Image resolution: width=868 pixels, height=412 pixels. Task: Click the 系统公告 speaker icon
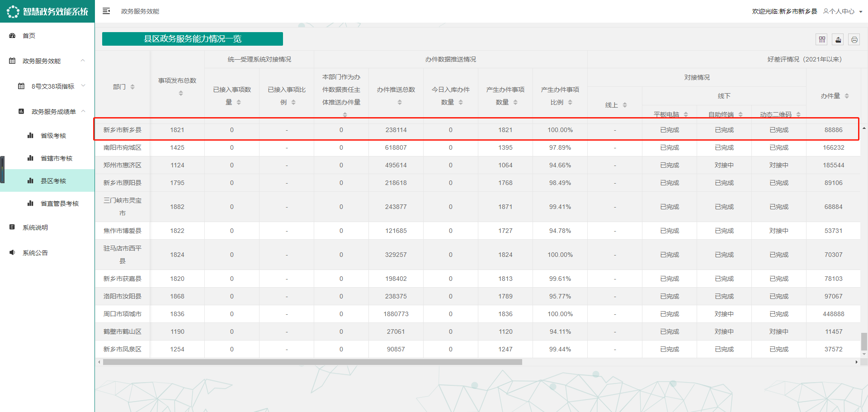point(12,253)
